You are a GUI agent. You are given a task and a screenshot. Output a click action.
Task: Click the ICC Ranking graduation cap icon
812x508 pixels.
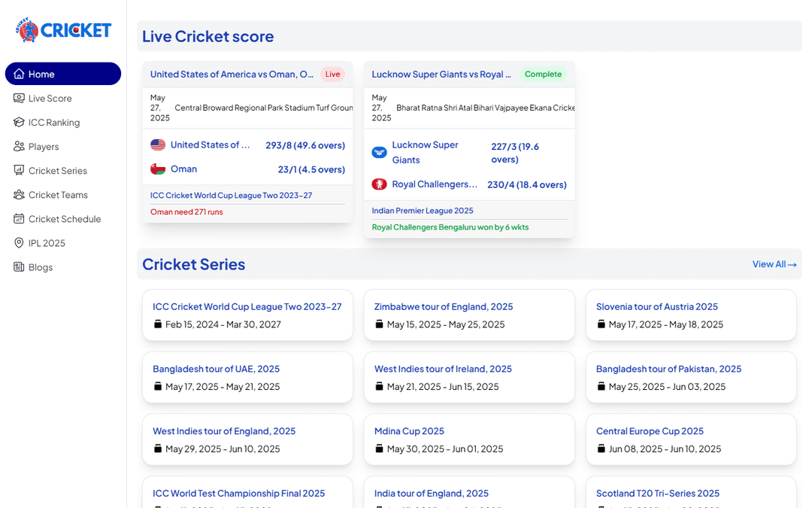coord(19,123)
